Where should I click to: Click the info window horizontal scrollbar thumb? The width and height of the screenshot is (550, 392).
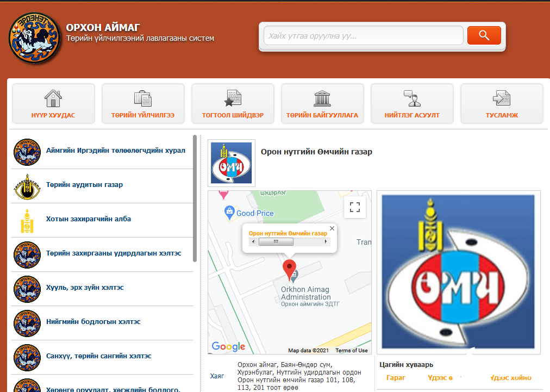(x=276, y=241)
